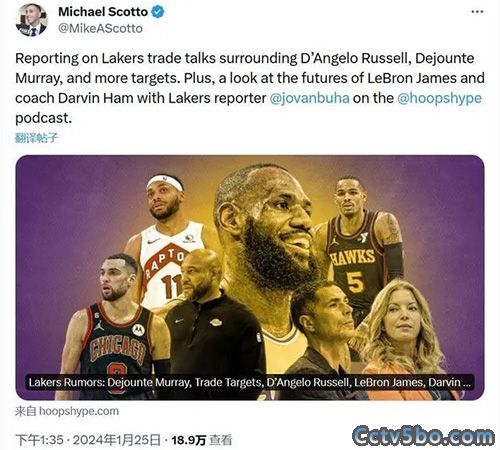
Task: Click the 下午1:35 · 2024年1月25日 timestamp
Action: tap(88, 440)
